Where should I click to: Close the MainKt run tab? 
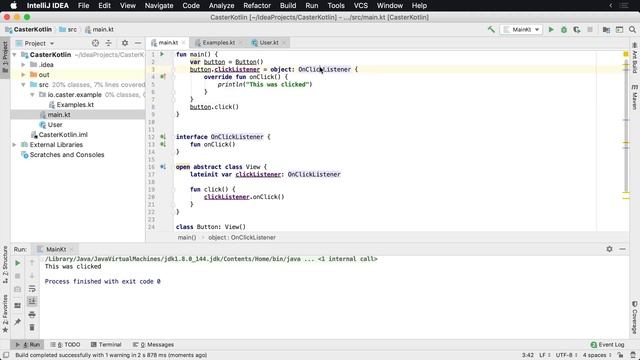point(71,249)
